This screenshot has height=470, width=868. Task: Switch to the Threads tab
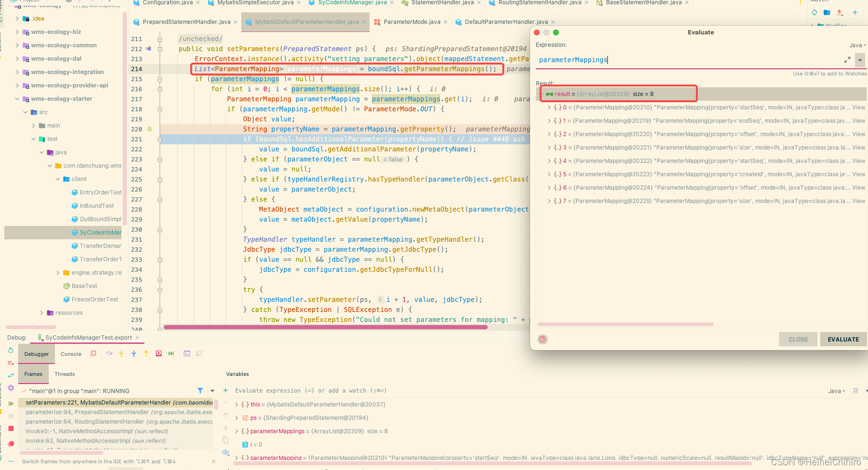(65, 374)
